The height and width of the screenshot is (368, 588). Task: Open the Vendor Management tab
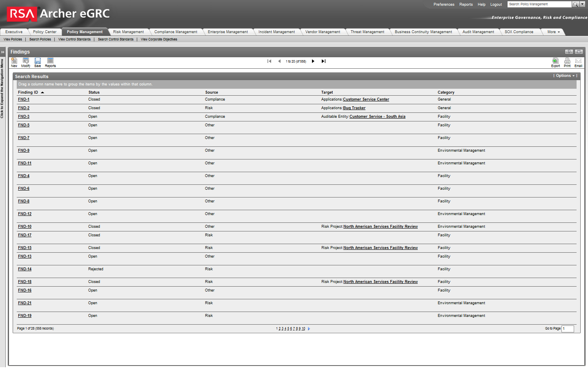point(323,32)
